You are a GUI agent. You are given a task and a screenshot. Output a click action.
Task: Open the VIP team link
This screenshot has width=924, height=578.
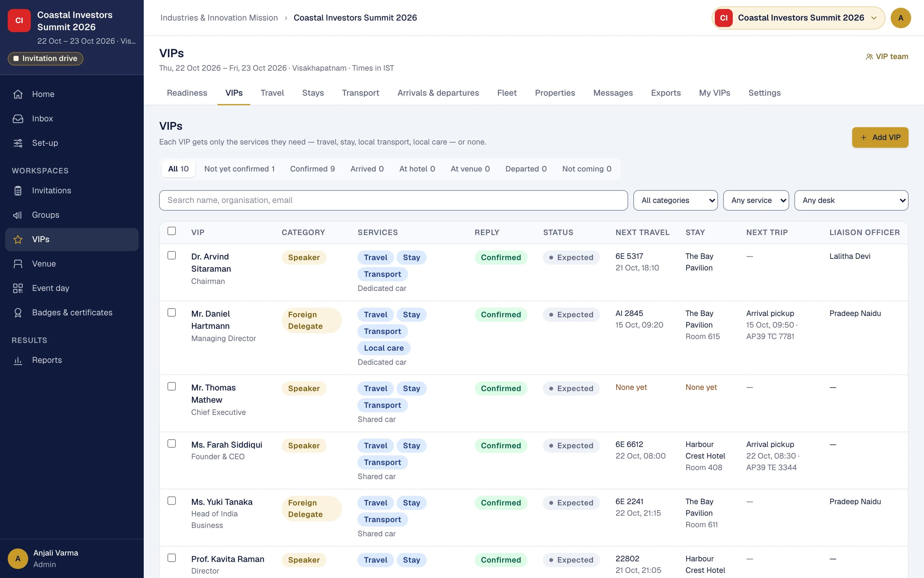(886, 57)
